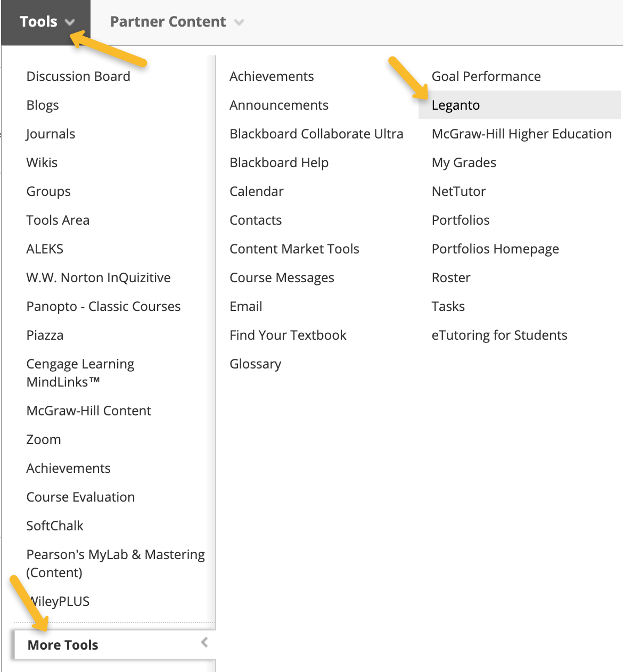Open Piazza tool

tap(45, 335)
